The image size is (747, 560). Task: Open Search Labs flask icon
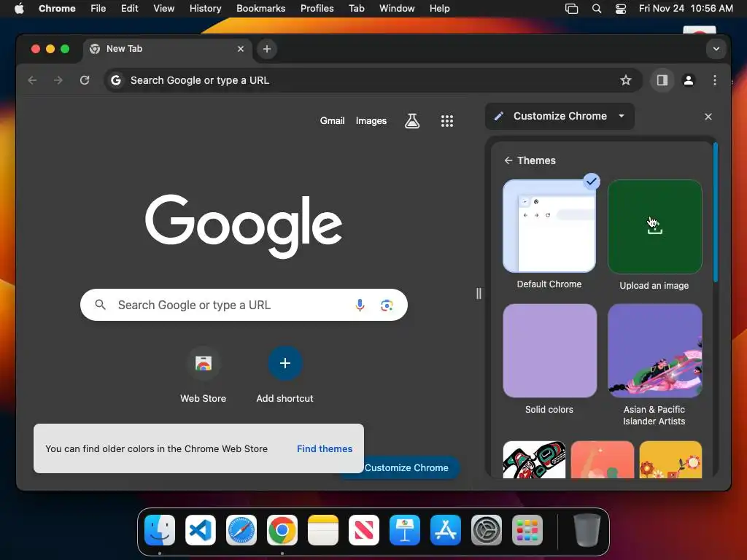coord(412,121)
